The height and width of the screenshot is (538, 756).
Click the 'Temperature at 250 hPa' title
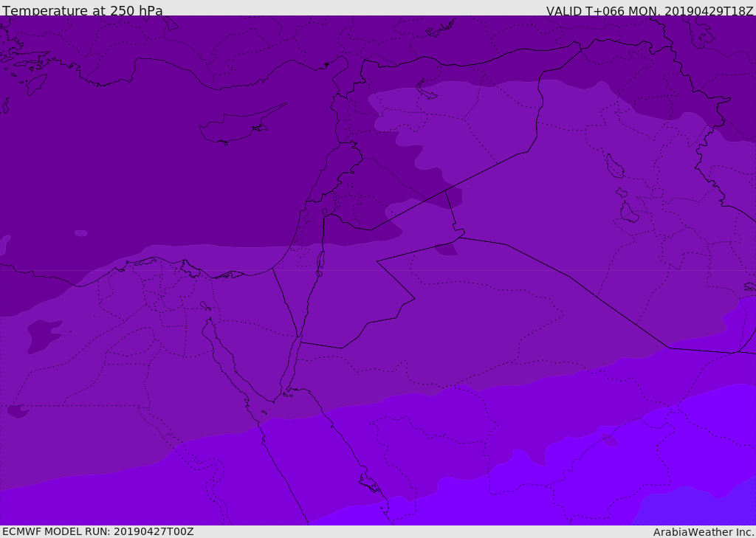(x=82, y=11)
